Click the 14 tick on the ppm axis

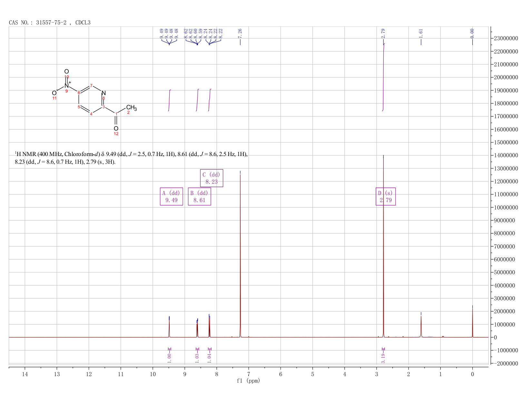25,374
